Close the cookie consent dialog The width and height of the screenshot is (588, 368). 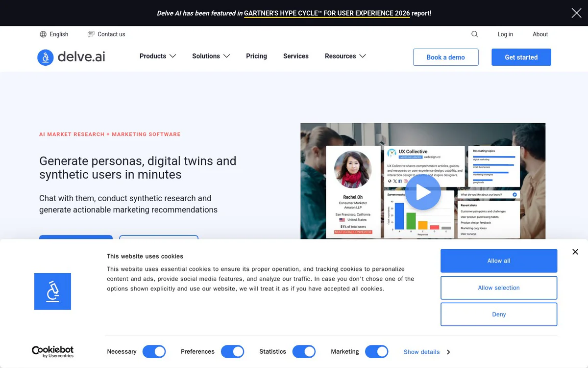point(575,252)
